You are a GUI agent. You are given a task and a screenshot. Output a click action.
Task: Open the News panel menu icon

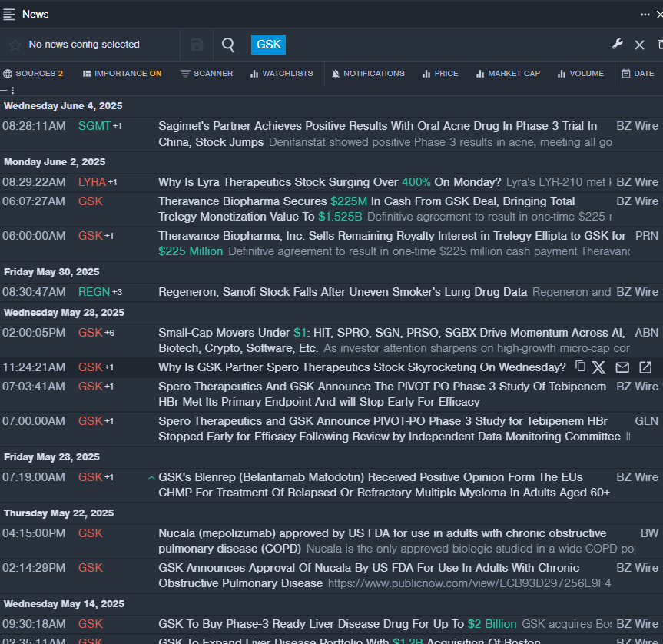9,15
